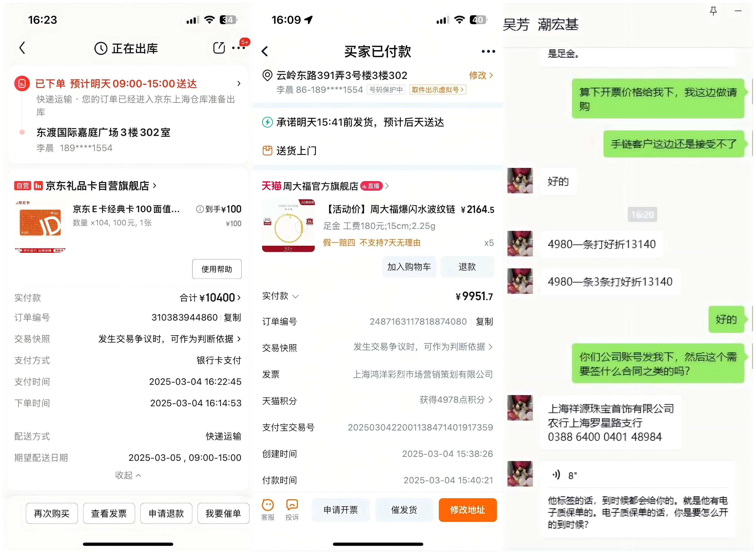Tap avatar beside 上海祥源珠宝首饰有限公司 message
This screenshot has width=756, height=554.
pos(520,408)
